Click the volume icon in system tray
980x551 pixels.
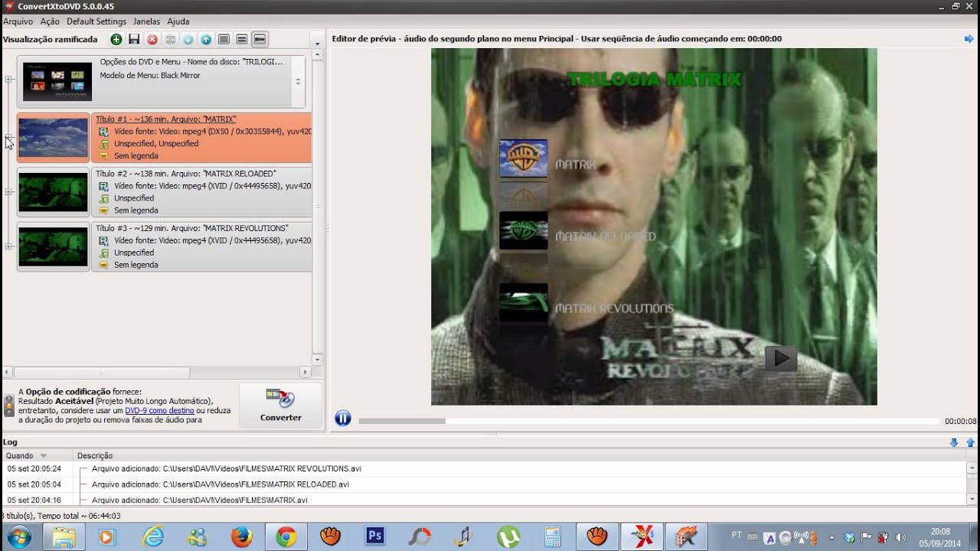(x=900, y=537)
